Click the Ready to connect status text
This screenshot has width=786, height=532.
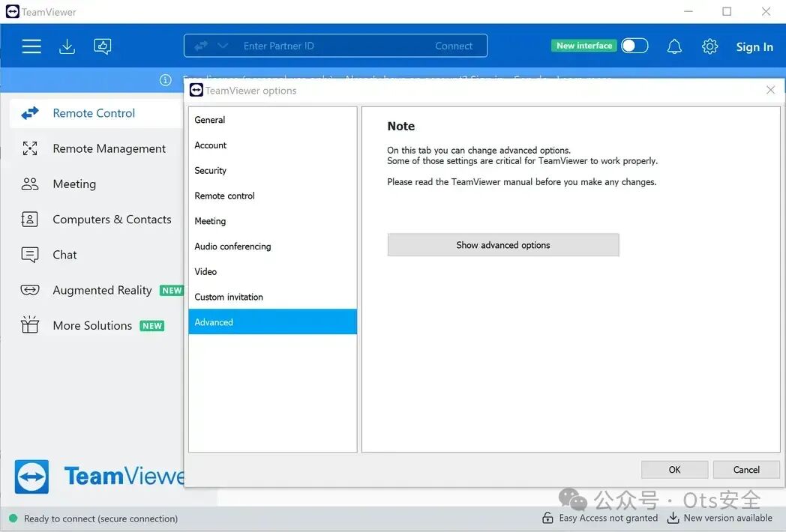[100, 519]
